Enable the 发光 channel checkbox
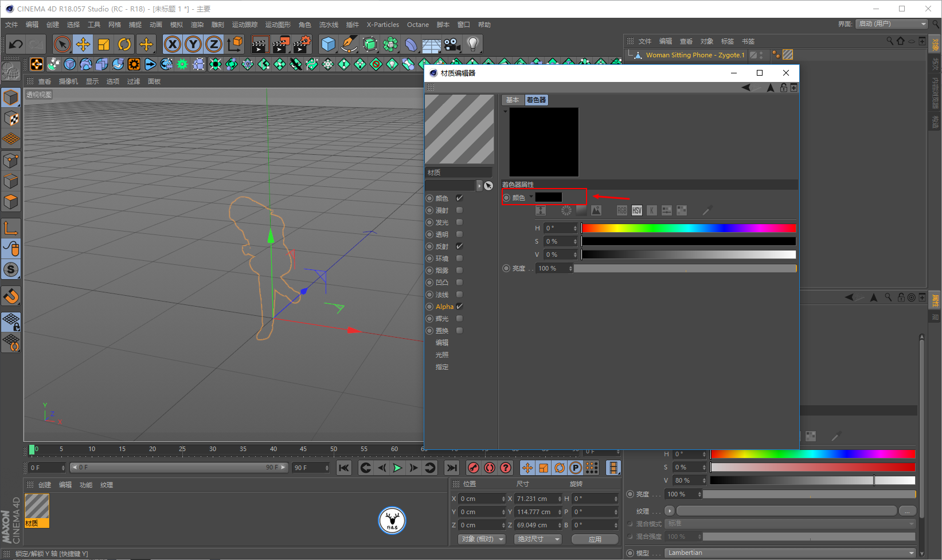The image size is (942, 560). (x=459, y=222)
